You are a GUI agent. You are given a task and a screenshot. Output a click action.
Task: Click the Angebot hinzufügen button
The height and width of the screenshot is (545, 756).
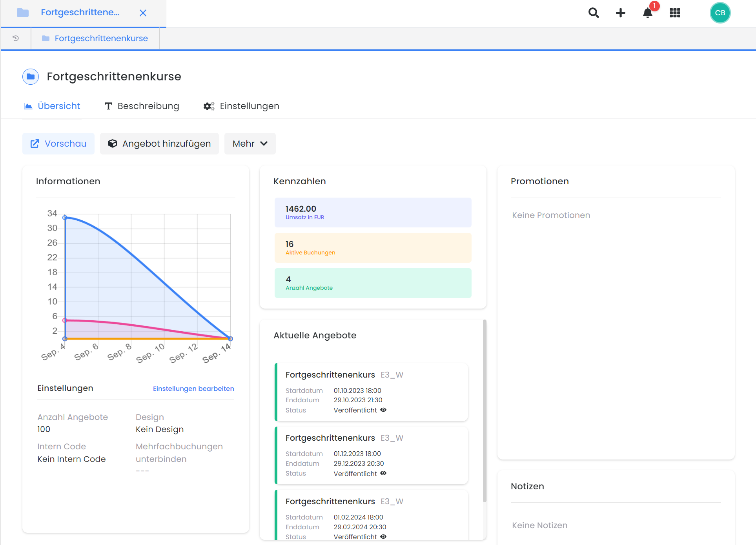point(159,144)
